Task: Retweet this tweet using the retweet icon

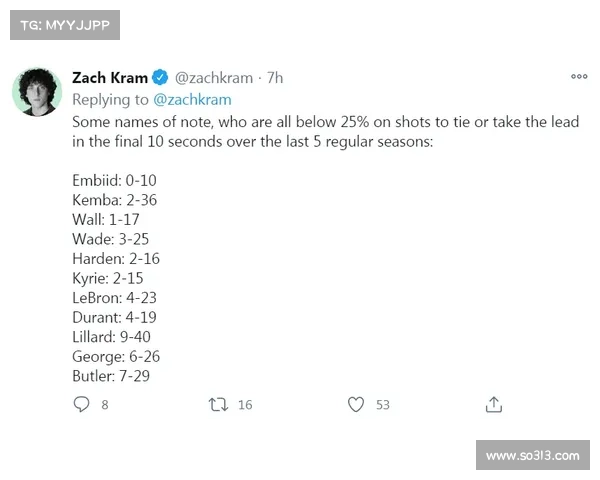Action: (216, 405)
